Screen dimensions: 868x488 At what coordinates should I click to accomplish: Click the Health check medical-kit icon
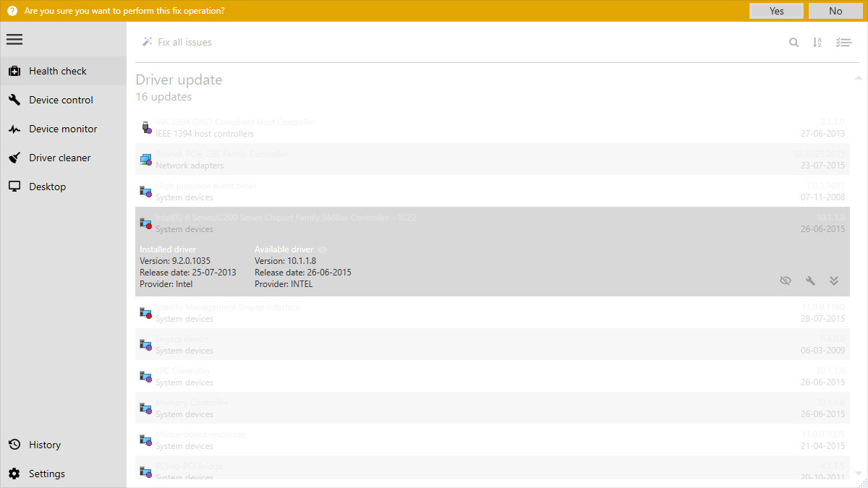(x=14, y=71)
